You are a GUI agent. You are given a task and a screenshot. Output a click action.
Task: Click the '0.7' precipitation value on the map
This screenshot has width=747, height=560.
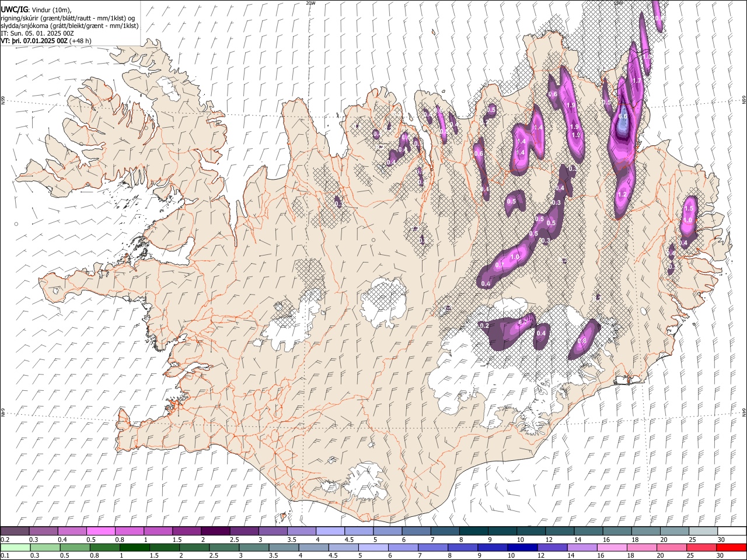tap(500, 265)
